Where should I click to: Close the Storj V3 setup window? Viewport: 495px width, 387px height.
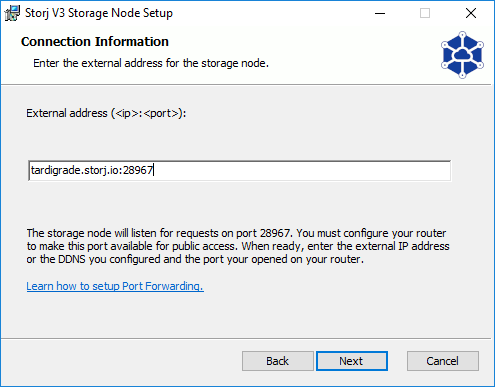click(x=471, y=13)
